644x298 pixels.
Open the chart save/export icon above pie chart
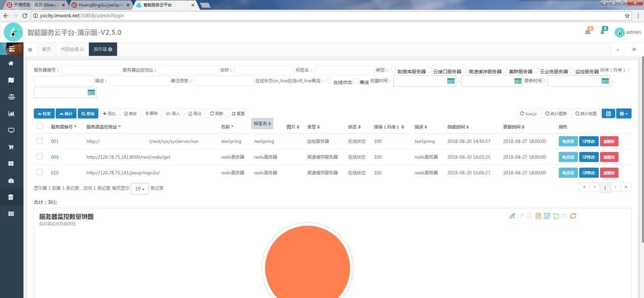coord(546,216)
